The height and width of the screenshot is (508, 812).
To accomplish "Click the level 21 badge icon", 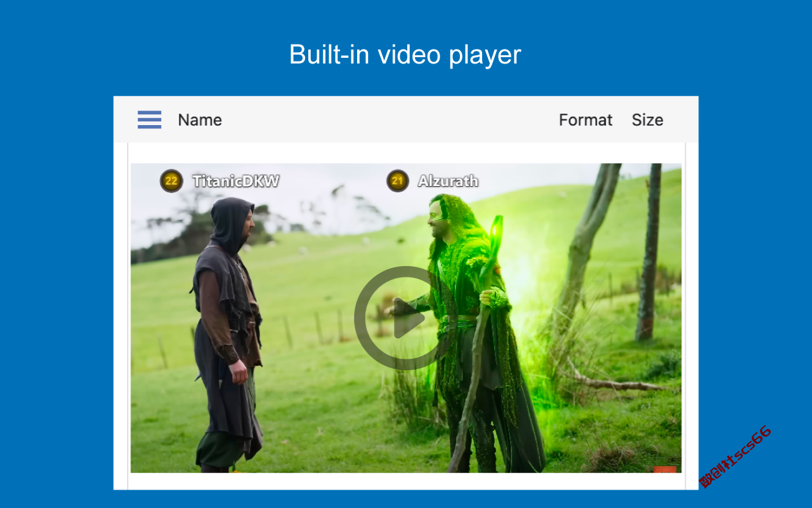I will point(398,181).
